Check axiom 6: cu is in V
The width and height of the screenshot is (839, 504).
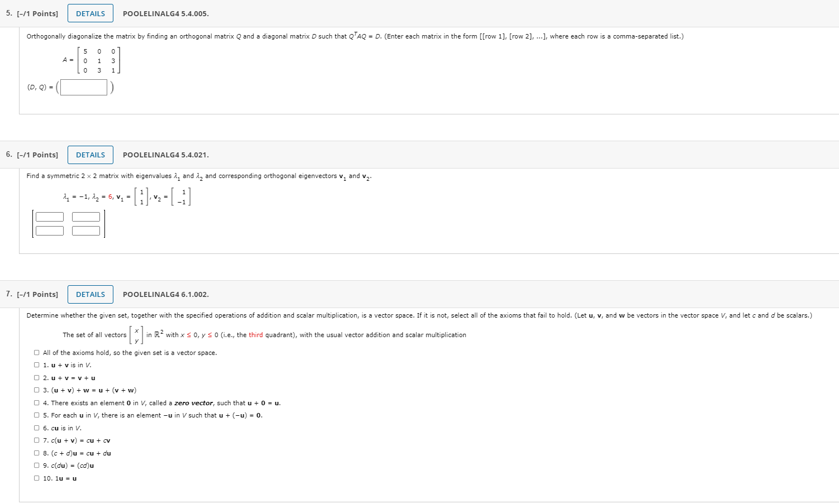[x=36, y=428]
